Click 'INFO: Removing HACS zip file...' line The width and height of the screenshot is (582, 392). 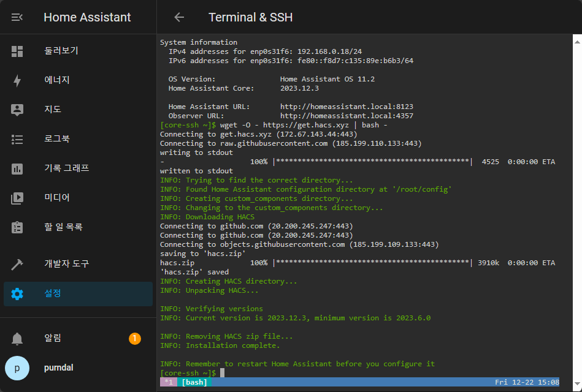tap(226, 336)
